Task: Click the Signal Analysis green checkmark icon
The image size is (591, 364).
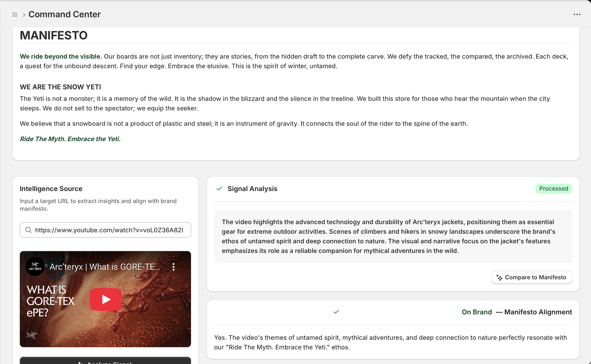Action: [219, 189]
